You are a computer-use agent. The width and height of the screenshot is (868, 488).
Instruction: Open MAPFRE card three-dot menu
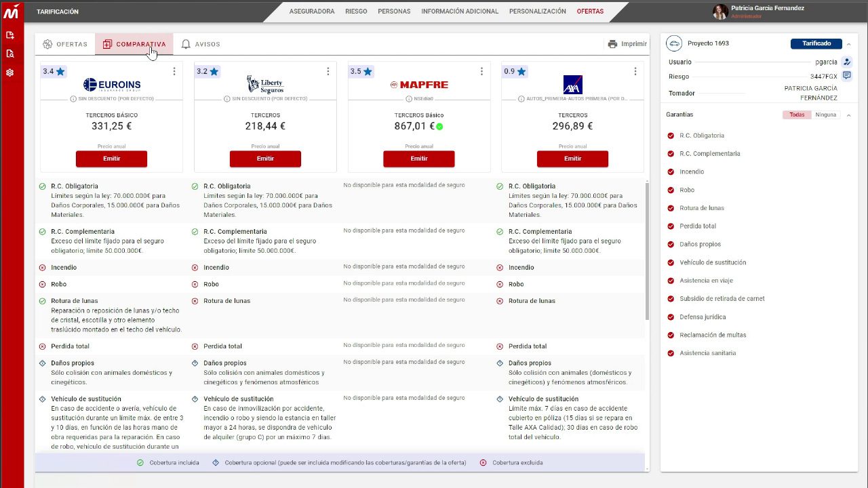click(x=482, y=71)
